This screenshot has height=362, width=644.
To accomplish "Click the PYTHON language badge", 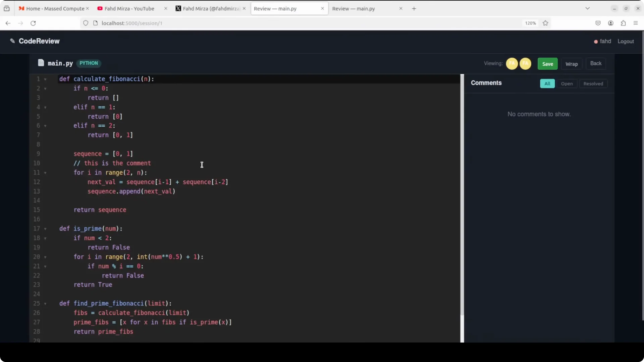I will coord(89,63).
